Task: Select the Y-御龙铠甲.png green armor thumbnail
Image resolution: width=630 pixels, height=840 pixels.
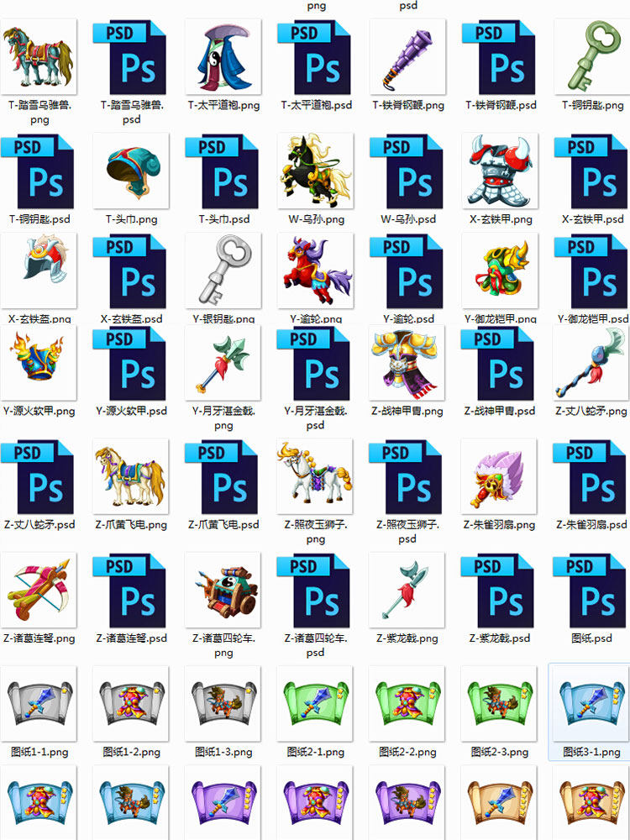Action: coord(500,270)
